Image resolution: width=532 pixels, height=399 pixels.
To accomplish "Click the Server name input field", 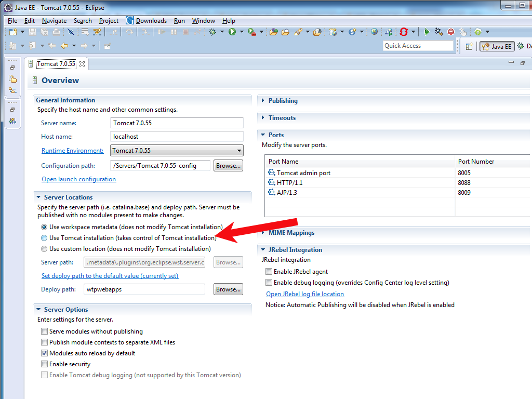I will [177, 123].
